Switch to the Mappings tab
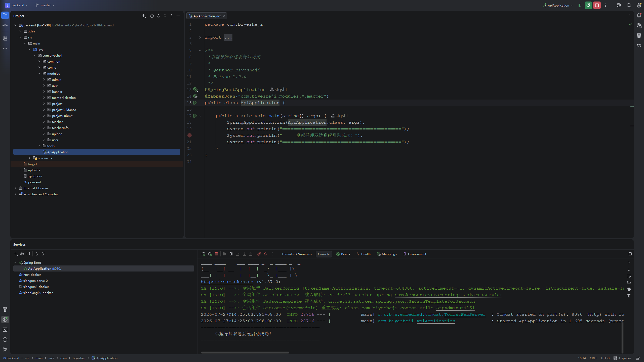Image resolution: width=644 pixels, height=362 pixels. tap(387, 254)
